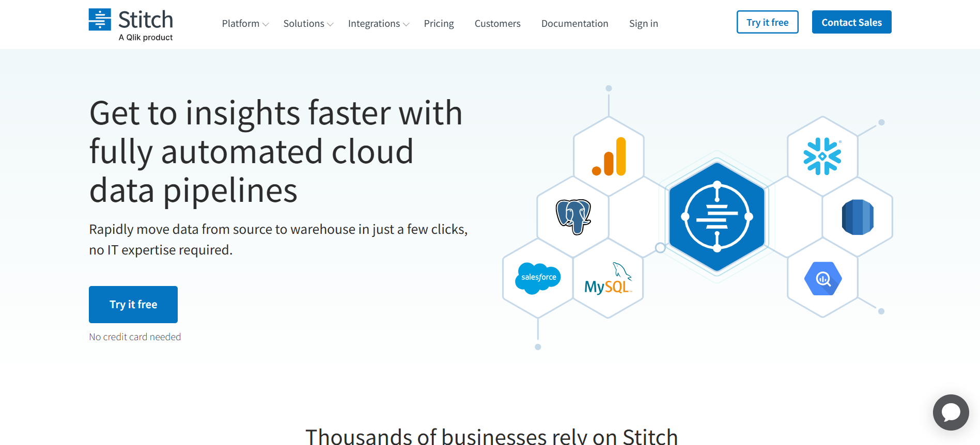
Task: Open the Documentation link
Action: click(x=574, y=24)
